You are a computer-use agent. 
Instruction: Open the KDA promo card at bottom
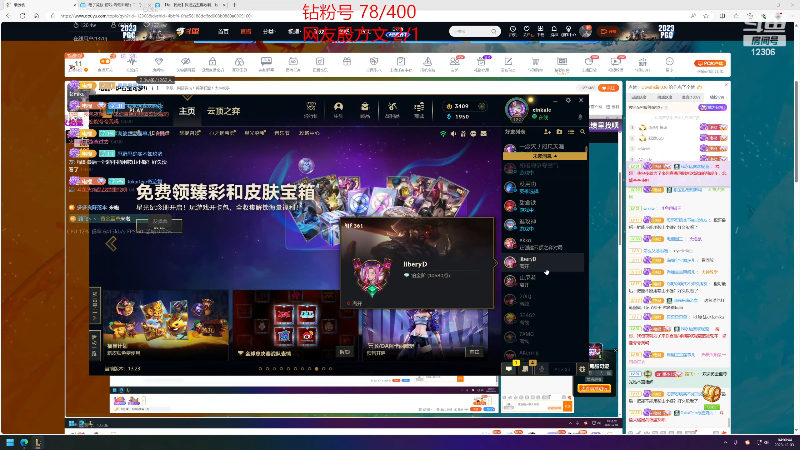pyautogui.click(x=424, y=327)
